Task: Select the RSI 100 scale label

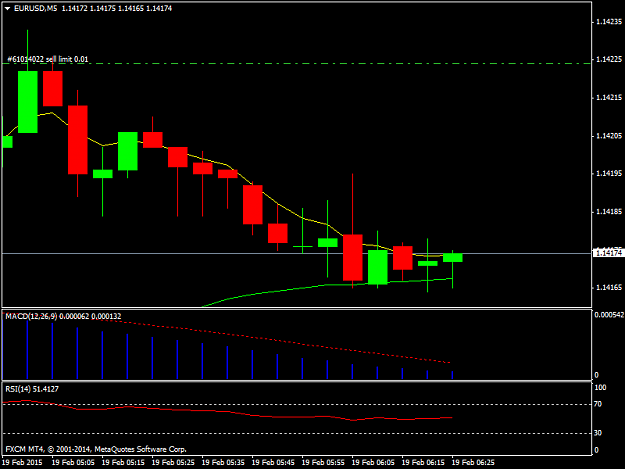Action: point(600,387)
